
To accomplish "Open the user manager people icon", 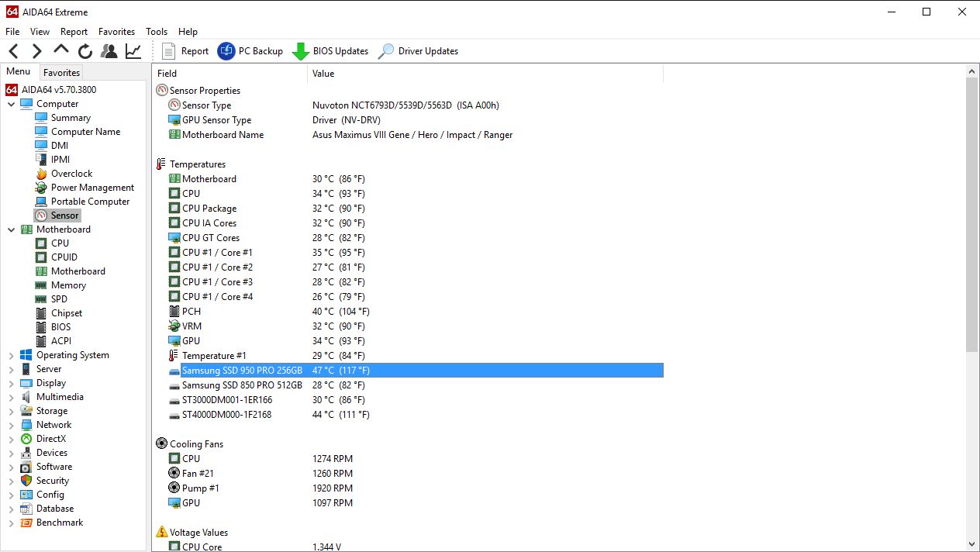I will pyautogui.click(x=109, y=51).
